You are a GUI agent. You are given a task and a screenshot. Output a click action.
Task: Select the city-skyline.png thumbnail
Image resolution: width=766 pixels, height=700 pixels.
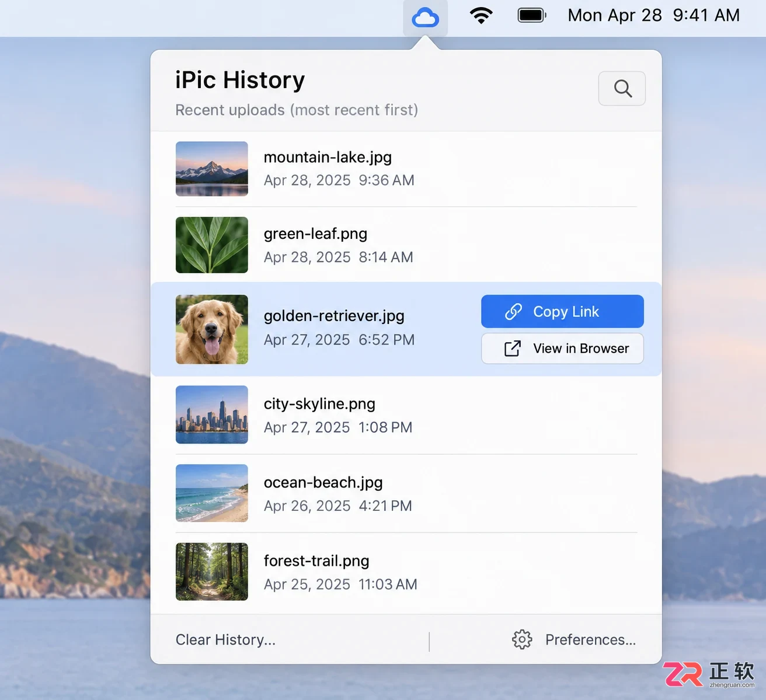212,415
